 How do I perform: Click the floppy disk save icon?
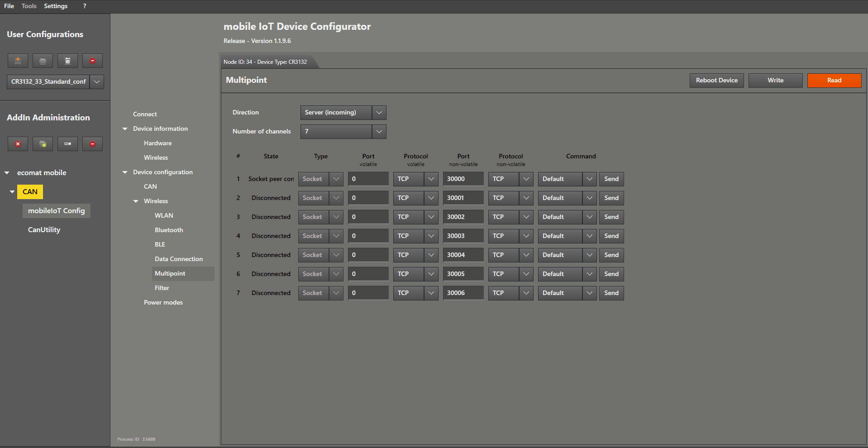click(67, 61)
